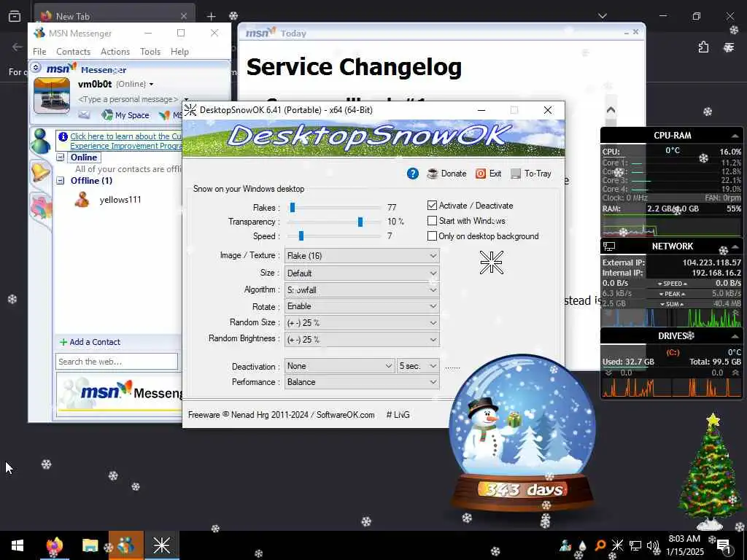Open the vm0b0t status dropdown arrow

[152, 85]
